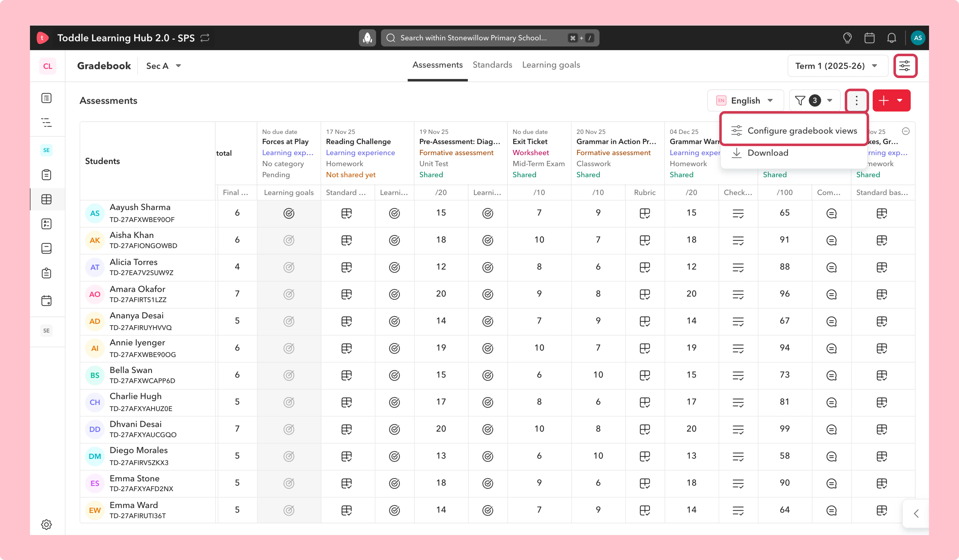Open the filter dropdown showing 3
959x560 pixels.
pyautogui.click(x=814, y=101)
